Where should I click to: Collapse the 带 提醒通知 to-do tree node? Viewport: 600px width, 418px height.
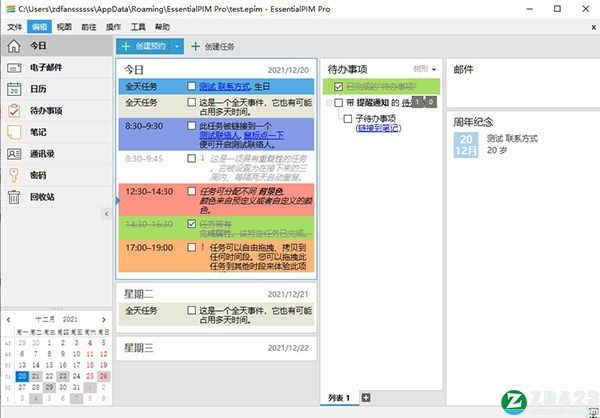click(329, 103)
